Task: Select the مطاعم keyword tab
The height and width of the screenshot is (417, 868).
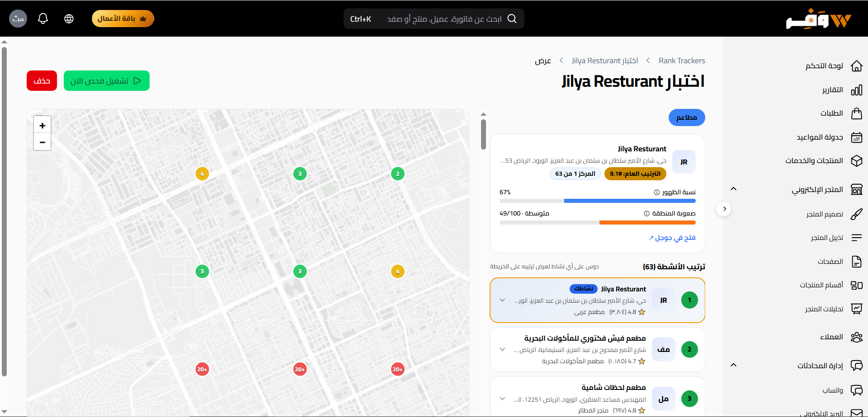Action: point(687,117)
